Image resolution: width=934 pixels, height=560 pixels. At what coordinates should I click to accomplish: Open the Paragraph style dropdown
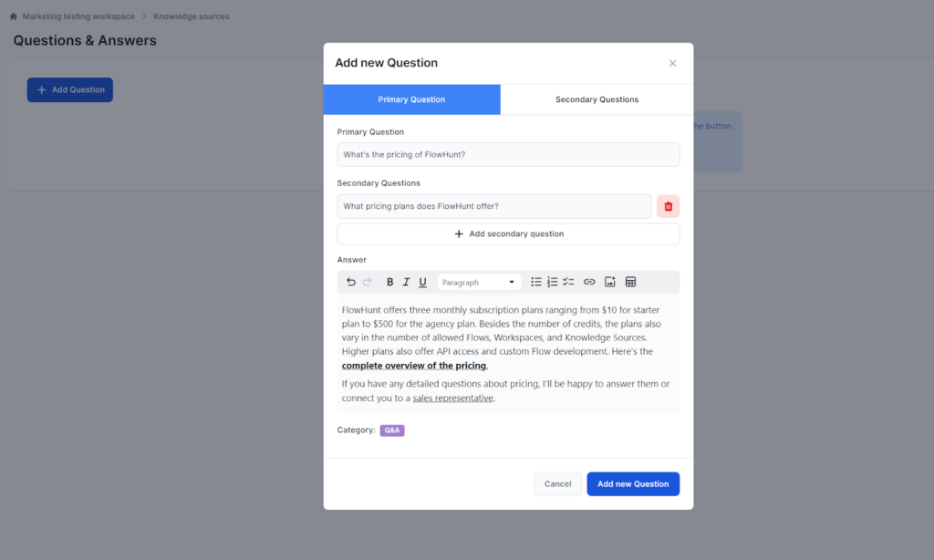478,282
